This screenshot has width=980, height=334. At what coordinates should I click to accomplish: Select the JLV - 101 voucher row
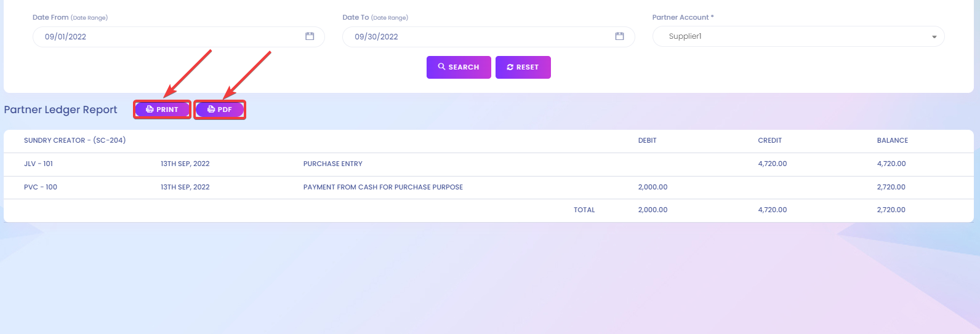tap(489, 164)
